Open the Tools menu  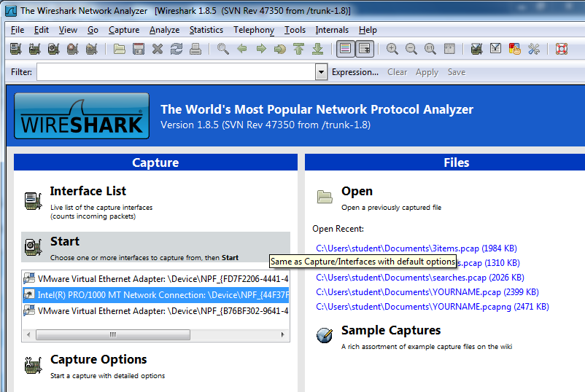pos(295,30)
